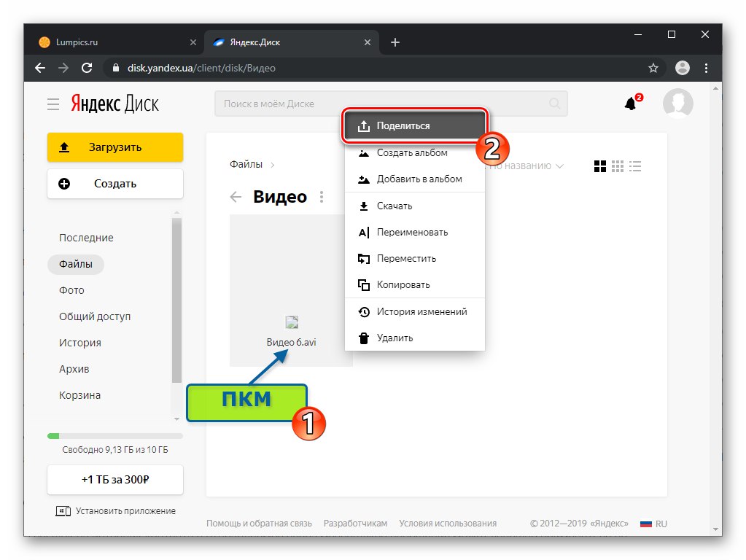Click the Свободно 9,13 ГБ из 10 ГБ text
The width and height of the screenshot is (746, 560).
(115, 450)
